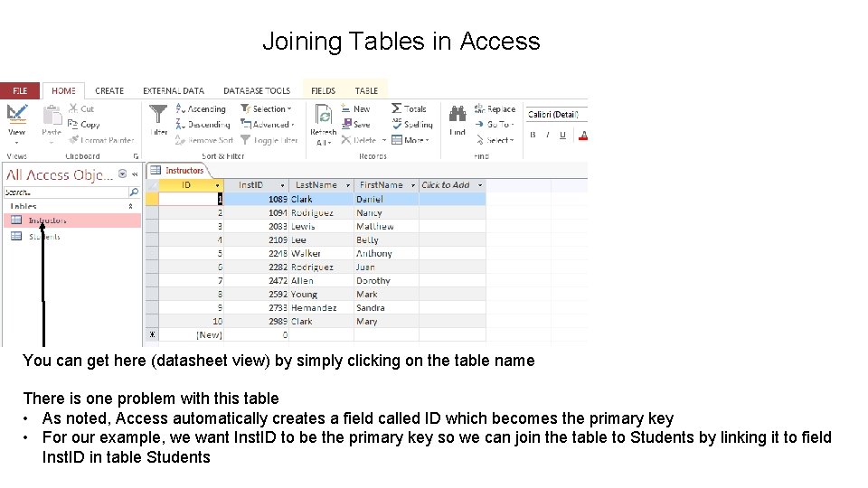
Task: Collapse the navigation pane with the chevrons
Action: [x=135, y=174]
